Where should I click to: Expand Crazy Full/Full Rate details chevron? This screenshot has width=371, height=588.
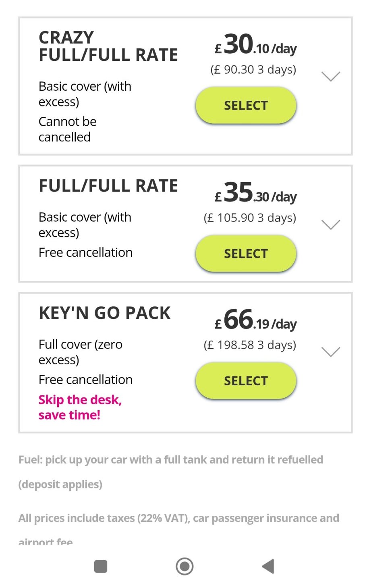tap(331, 76)
